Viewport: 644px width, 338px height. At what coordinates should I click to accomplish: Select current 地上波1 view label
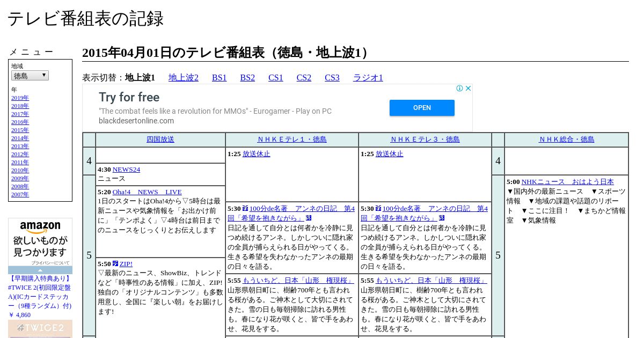140,78
